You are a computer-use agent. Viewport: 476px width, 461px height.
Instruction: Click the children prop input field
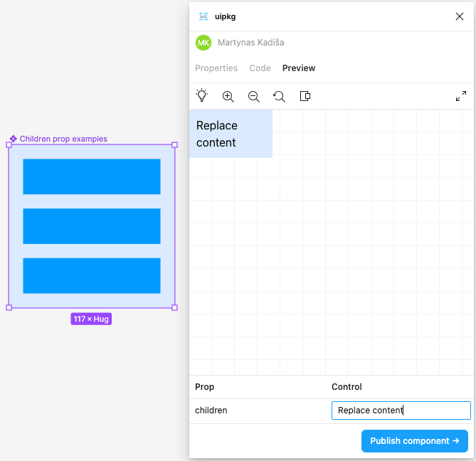coord(401,410)
